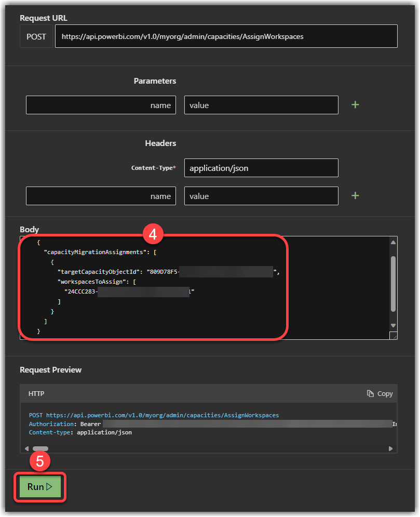
Task: Add a new parameter with the plus icon
Action: [355, 105]
